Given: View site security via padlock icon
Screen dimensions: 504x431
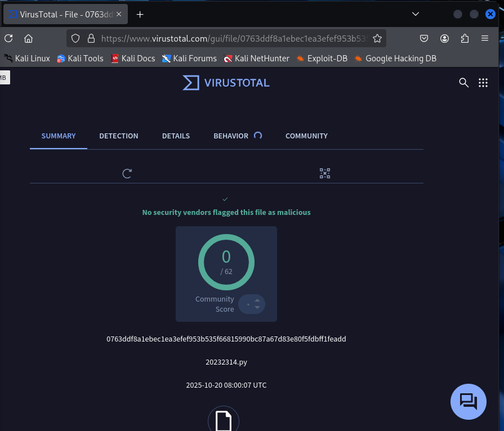Looking at the screenshot, I should click(x=91, y=38).
